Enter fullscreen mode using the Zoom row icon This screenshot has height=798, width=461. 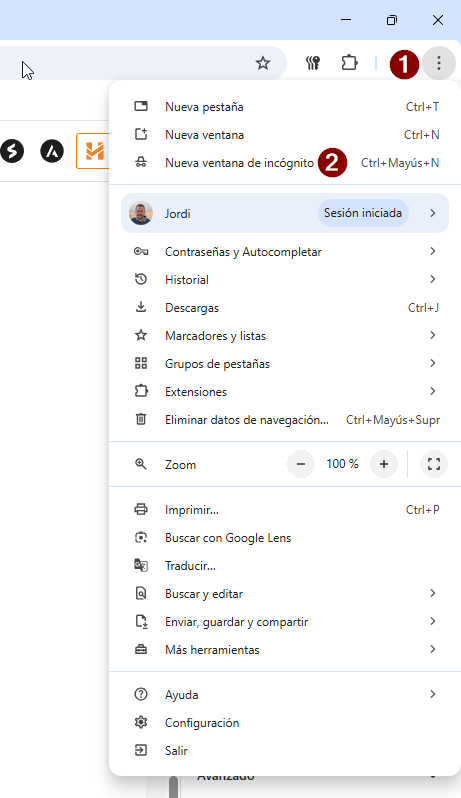tap(434, 464)
